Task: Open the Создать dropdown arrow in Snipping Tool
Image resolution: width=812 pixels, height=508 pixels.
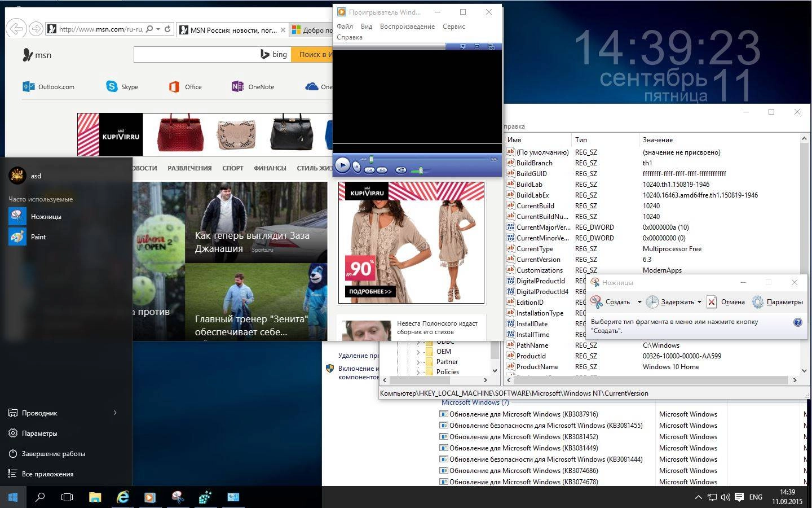Action: (639, 302)
